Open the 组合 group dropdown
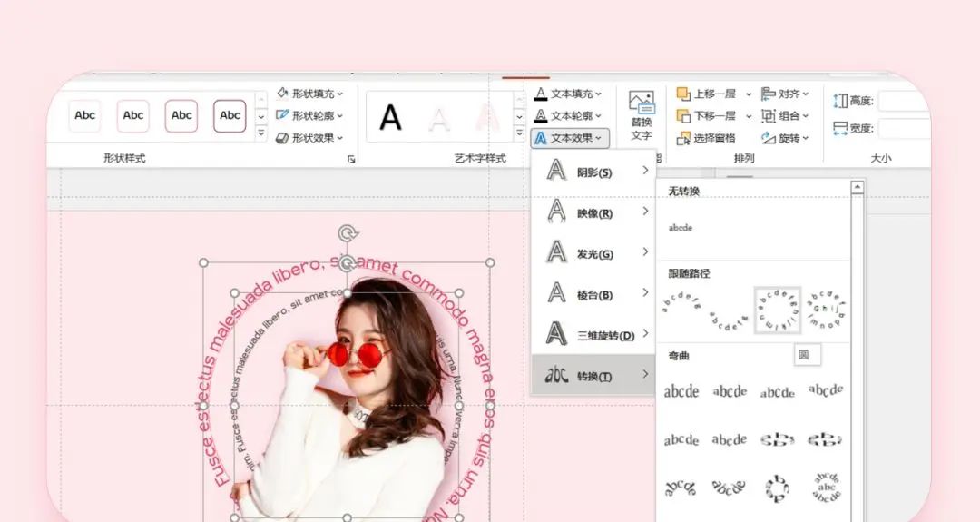The image size is (980, 522). (785, 115)
